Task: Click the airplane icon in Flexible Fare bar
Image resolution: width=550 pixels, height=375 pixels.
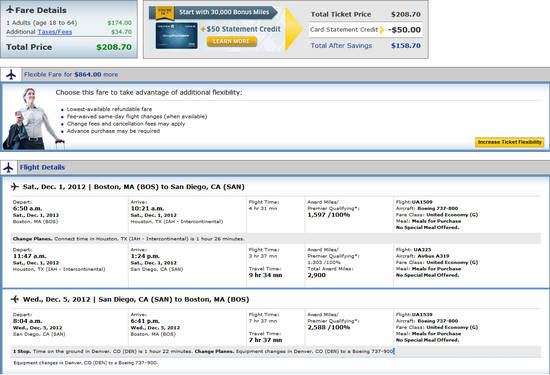Action: coord(11,75)
